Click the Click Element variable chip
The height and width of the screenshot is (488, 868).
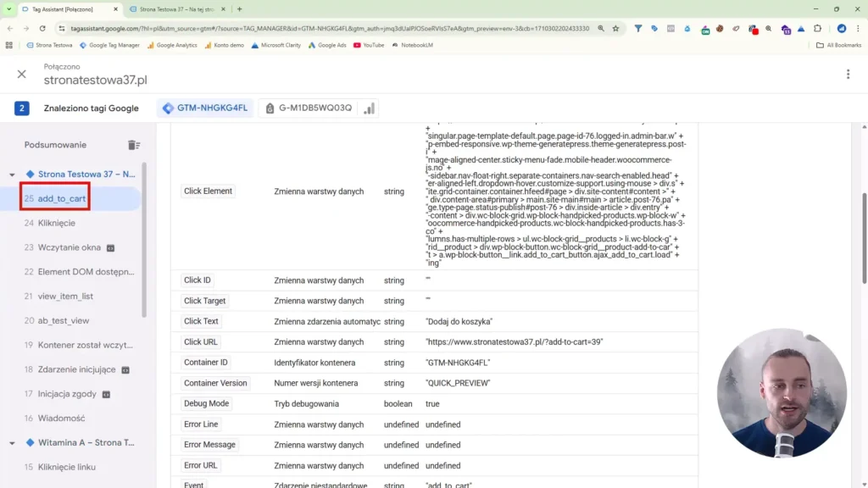pyautogui.click(x=209, y=191)
